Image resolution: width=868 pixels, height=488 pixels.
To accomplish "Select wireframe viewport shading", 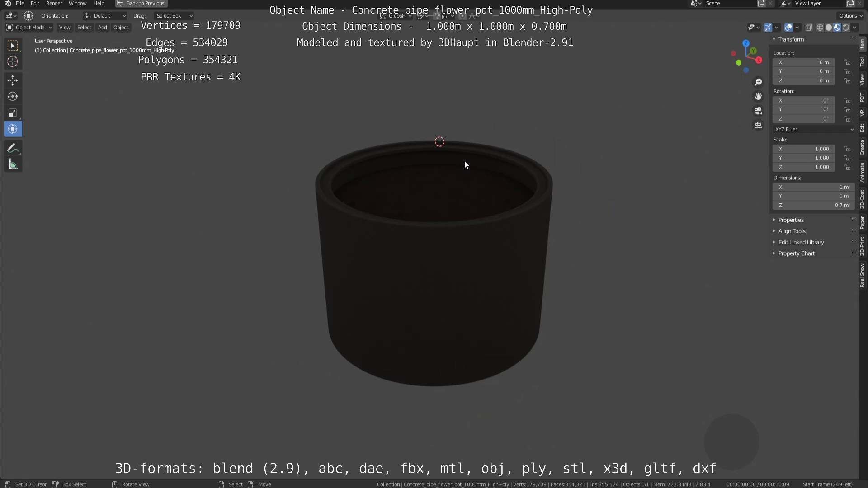I will coord(820,28).
